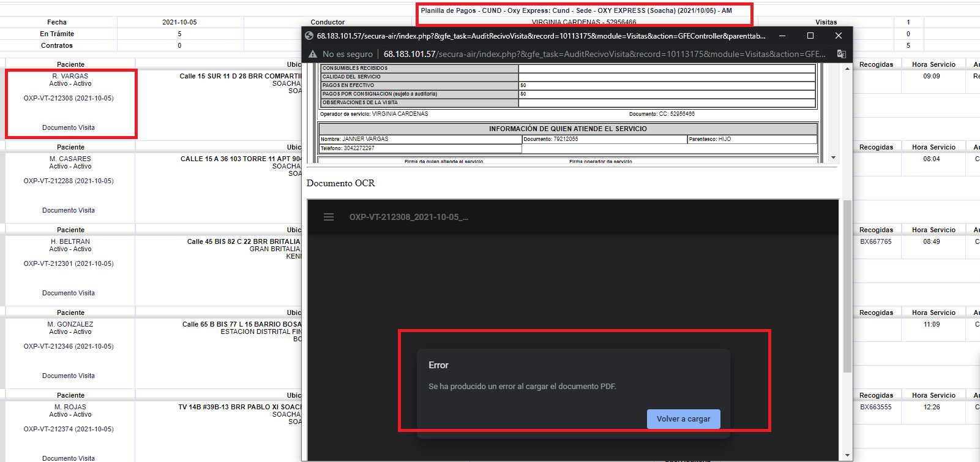Click the inner form scrollbar down arrow
Screen dimensions: 980x462
coord(833,157)
